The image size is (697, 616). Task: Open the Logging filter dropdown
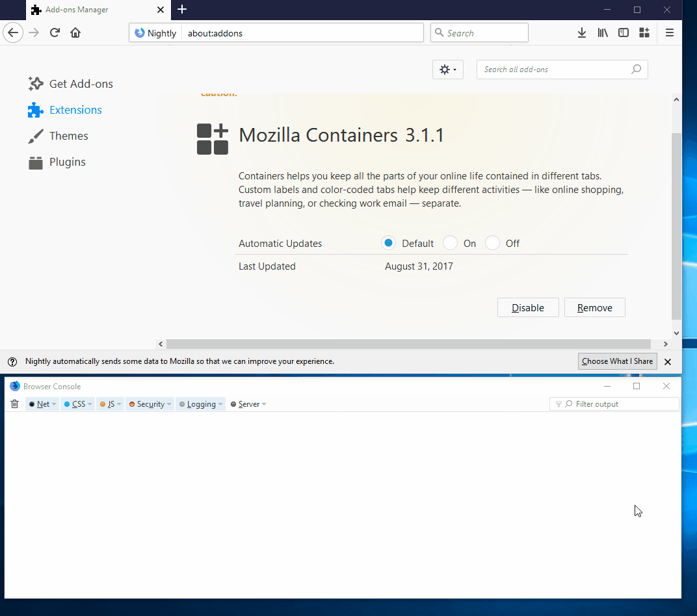pos(200,404)
